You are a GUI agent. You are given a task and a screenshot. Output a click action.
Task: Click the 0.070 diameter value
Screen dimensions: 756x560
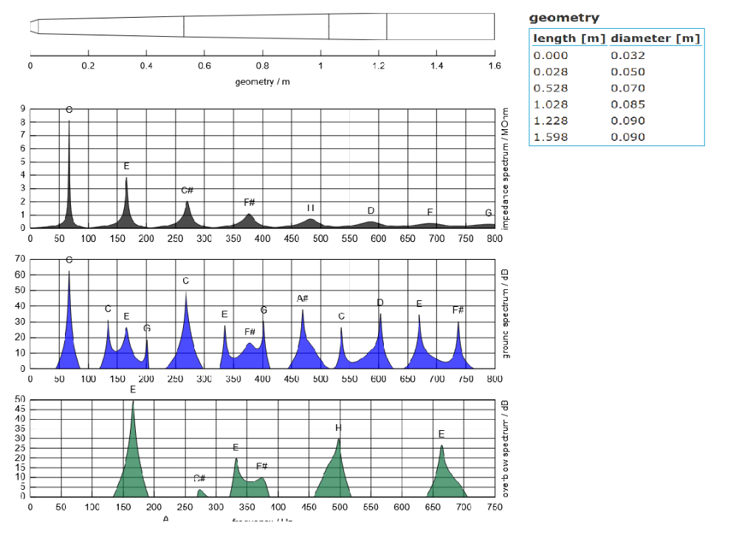(628, 89)
